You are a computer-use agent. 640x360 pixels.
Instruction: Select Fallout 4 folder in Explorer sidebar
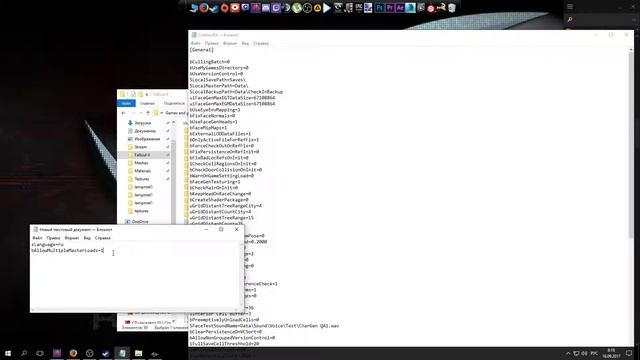point(142,155)
